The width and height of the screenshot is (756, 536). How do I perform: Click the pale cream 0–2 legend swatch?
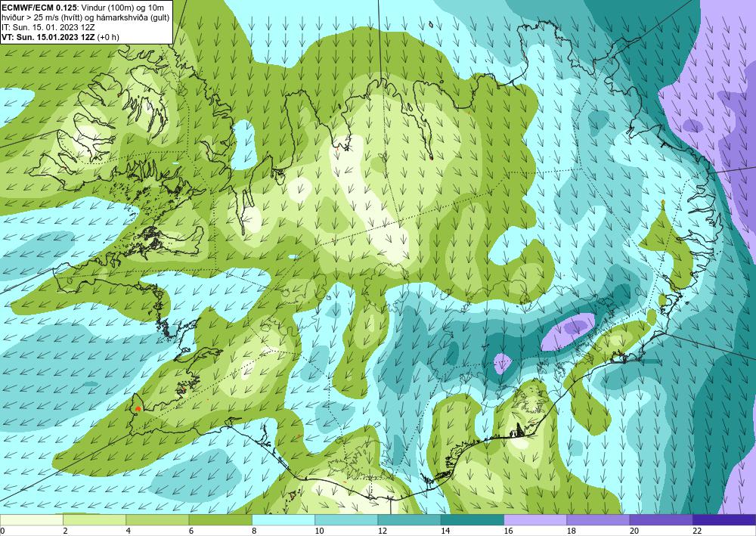31,519
